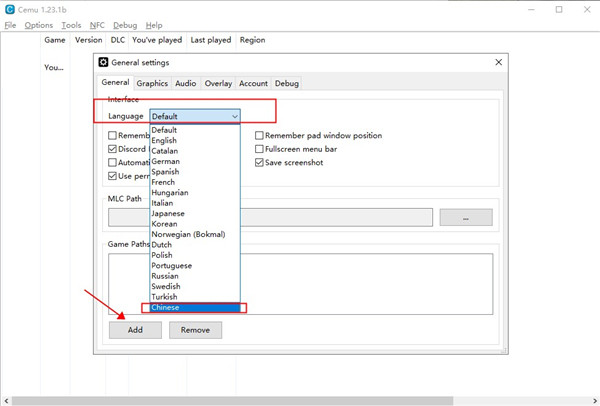Sort by Game column header
The image size is (600, 406).
pyautogui.click(x=55, y=40)
